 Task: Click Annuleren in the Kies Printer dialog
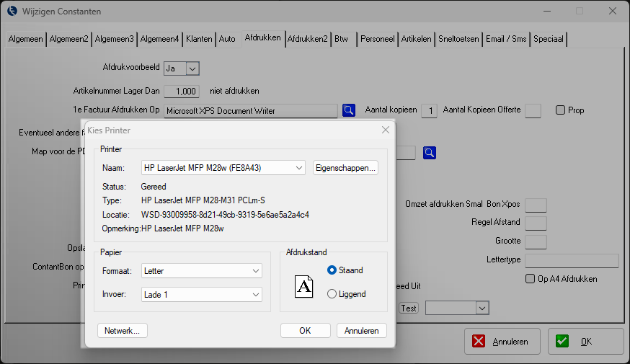362,331
